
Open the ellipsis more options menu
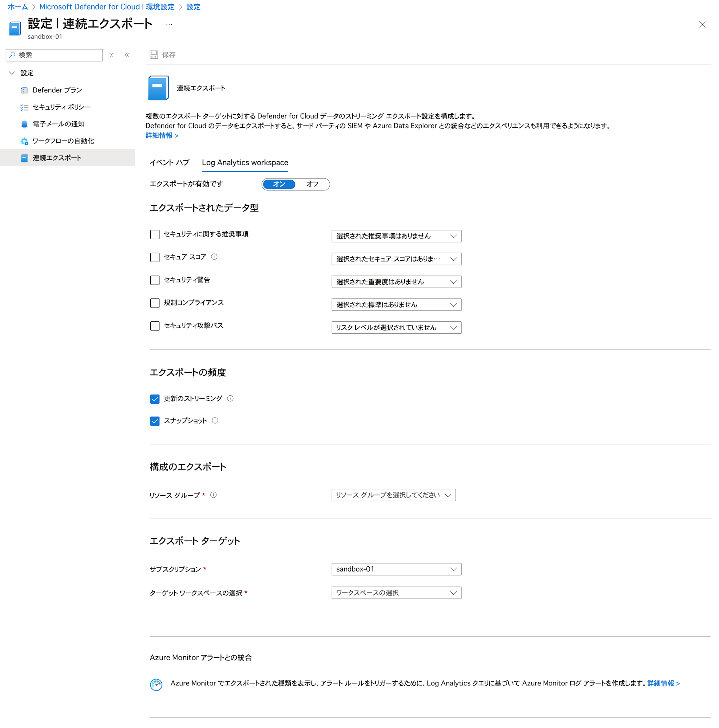point(169,24)
